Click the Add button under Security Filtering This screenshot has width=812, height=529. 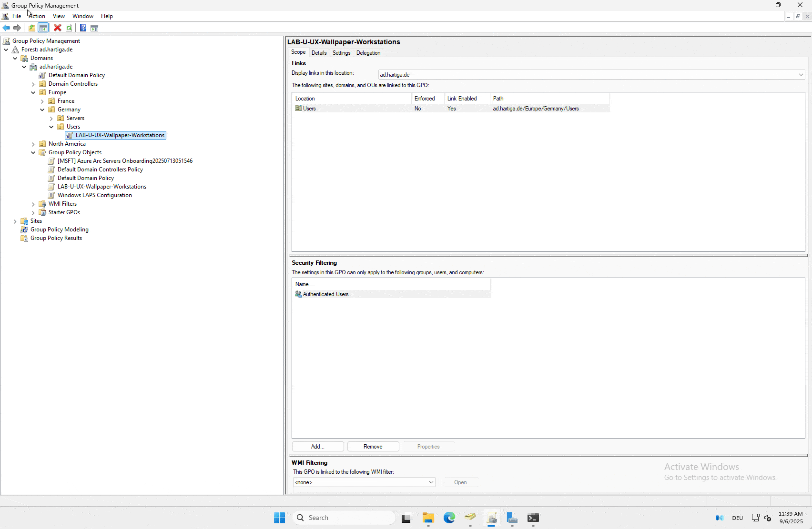[x=317, y=446]
